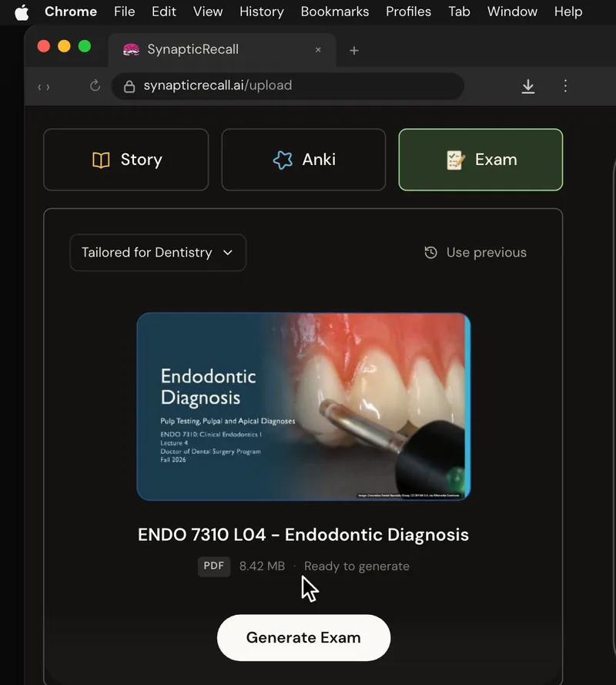Switch to Story mode
Image resolution: width=616 pixels, height=685 pixels.
[126, 159]
